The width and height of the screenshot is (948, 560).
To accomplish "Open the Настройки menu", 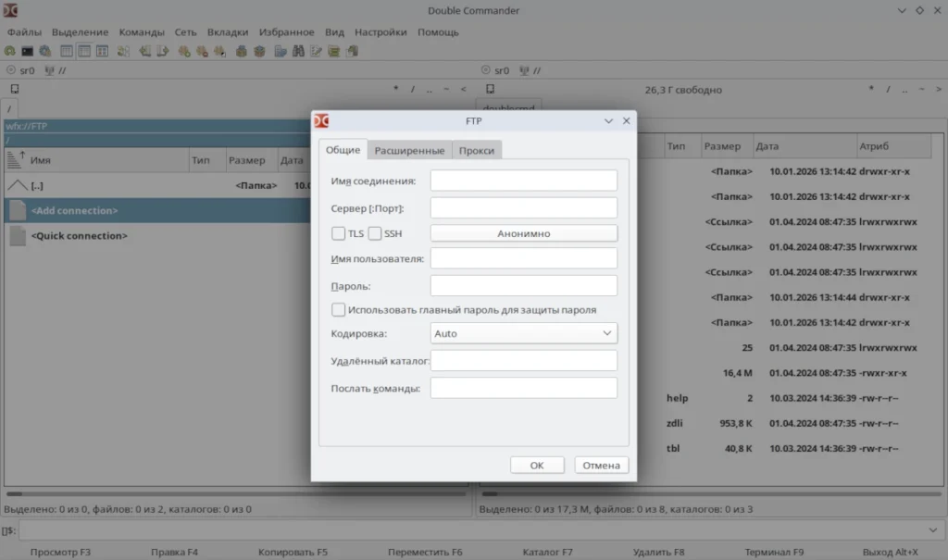I will coord(380,32).
